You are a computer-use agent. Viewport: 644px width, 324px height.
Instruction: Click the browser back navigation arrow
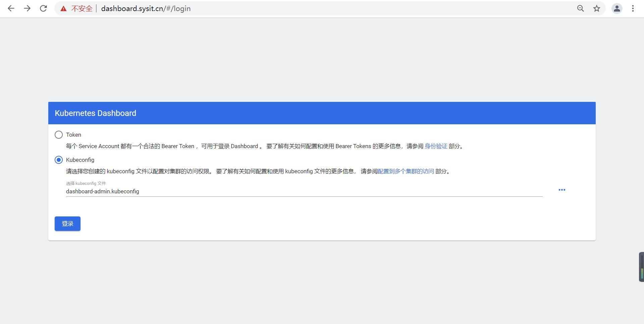pyautogui.click(x=11, y=8)
